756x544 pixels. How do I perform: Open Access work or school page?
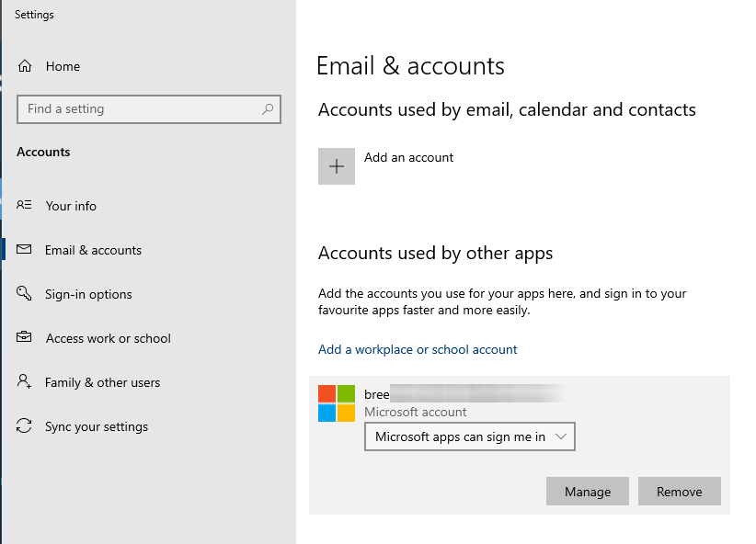[x=108, y=338]
